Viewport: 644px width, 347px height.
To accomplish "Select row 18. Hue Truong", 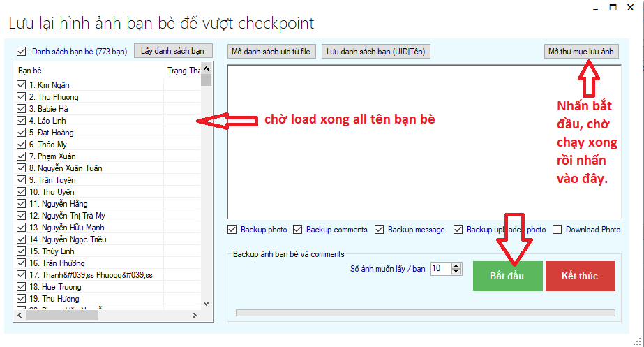I will 108,287.
